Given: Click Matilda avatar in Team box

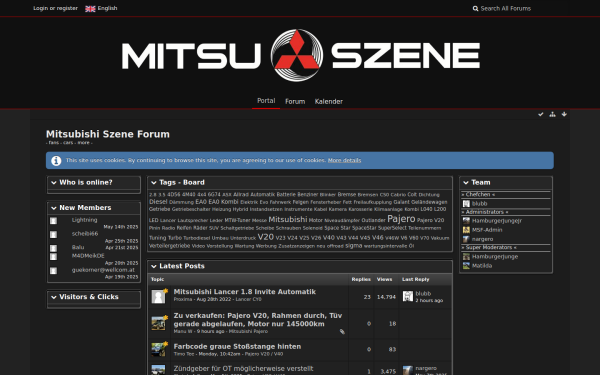Looking at the screenshot, I should click(x=466, y=266).
